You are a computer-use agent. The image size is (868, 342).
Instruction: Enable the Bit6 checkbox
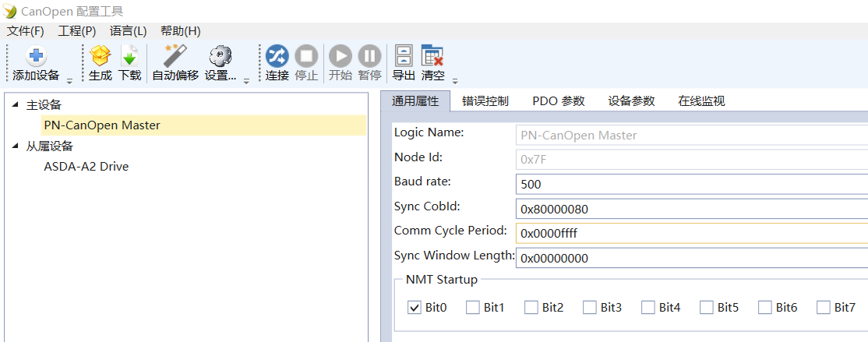click(765, 307)
